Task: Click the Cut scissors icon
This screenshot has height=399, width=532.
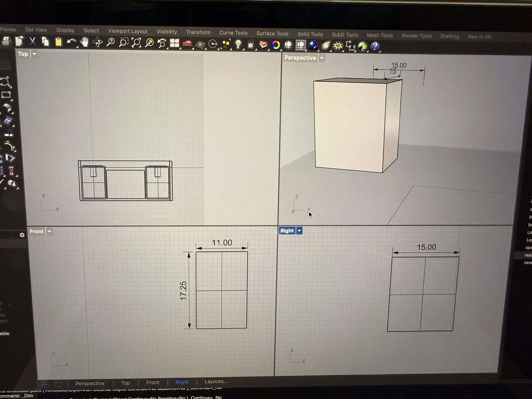Action: click(33, 41)
